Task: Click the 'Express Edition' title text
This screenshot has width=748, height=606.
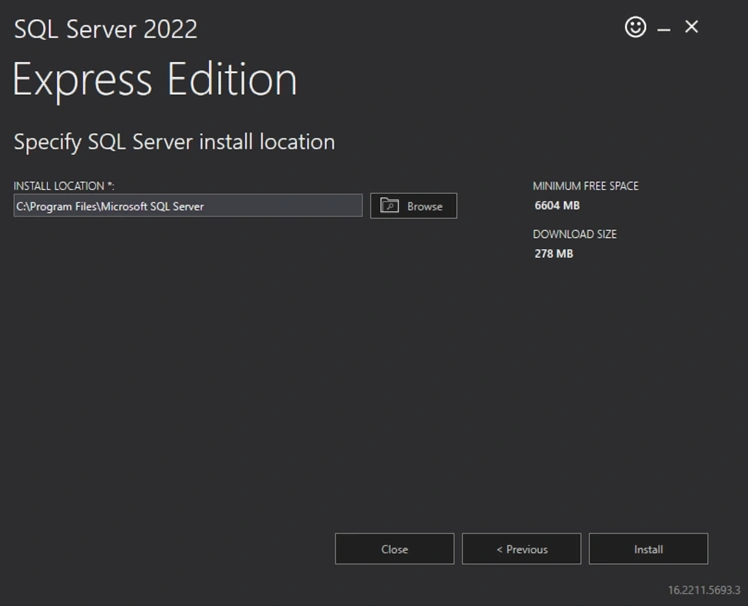Action: click(155, 80)
